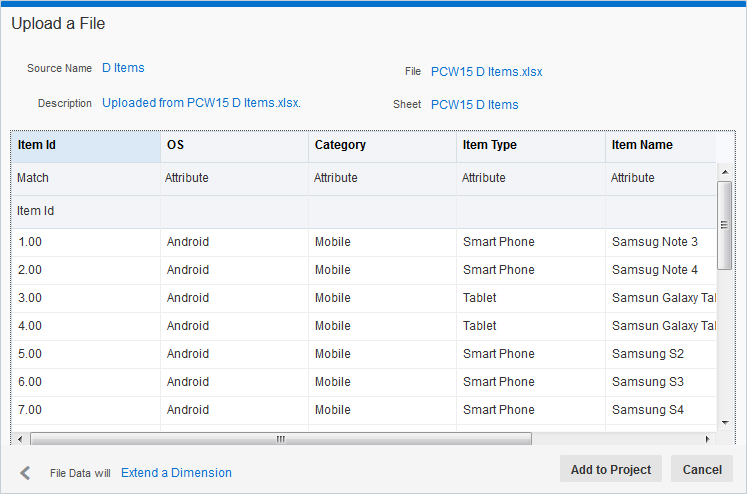This screenshot has width=747, height=494.
Task: Click Mobile cell in row 6.00
Action: click(383, 382)
